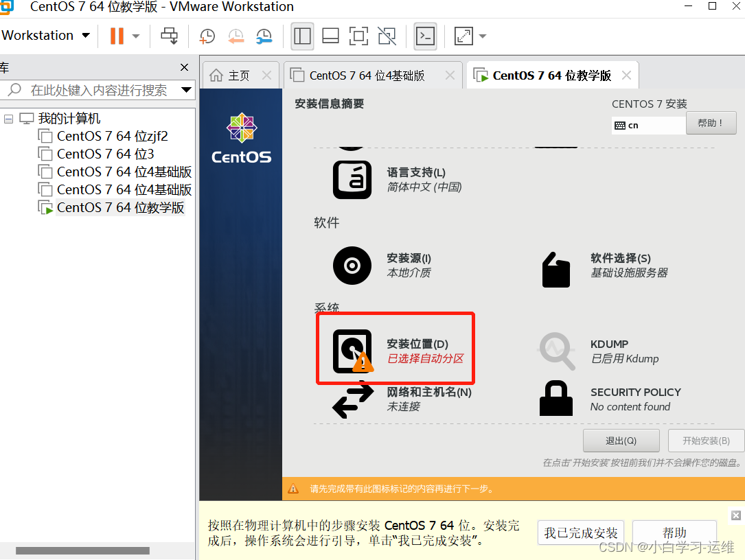This screenshot has width=745, height=560.
Task: Click the cn keyboard layout indicator
Action: [648, 126]
